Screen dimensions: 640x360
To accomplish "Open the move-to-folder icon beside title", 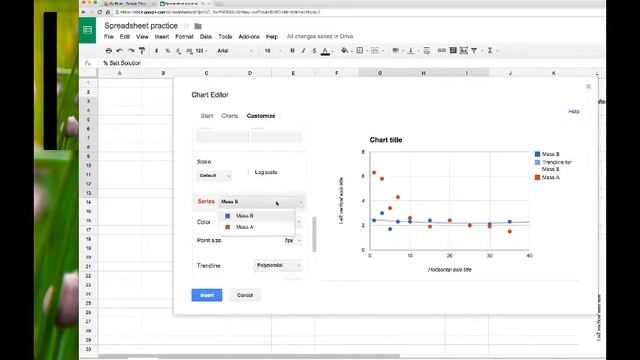I will 198,26.
